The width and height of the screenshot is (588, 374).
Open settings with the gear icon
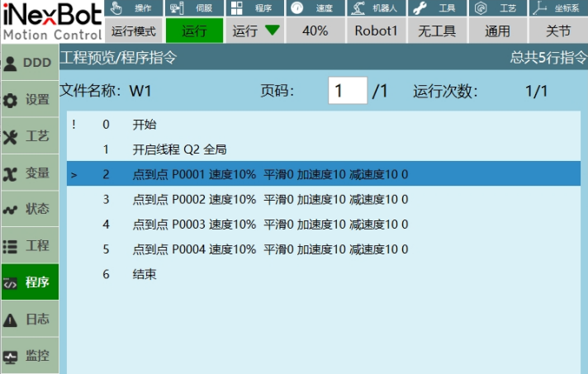tap(12, 101)
